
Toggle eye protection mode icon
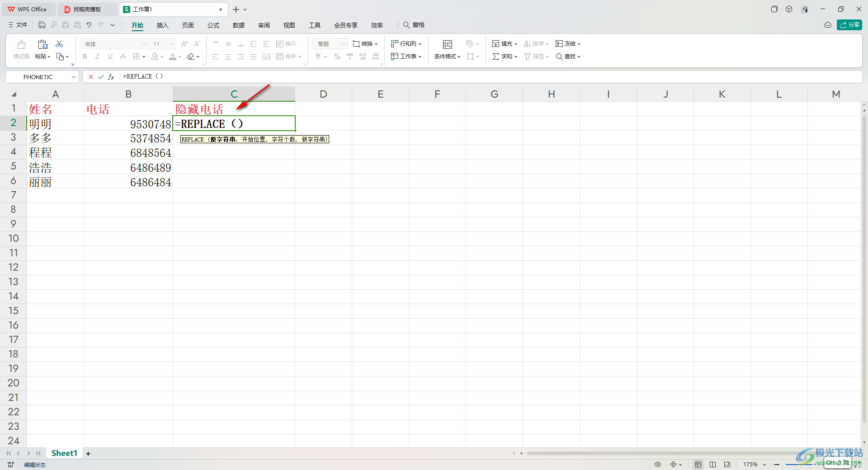(x=658, y=465)
